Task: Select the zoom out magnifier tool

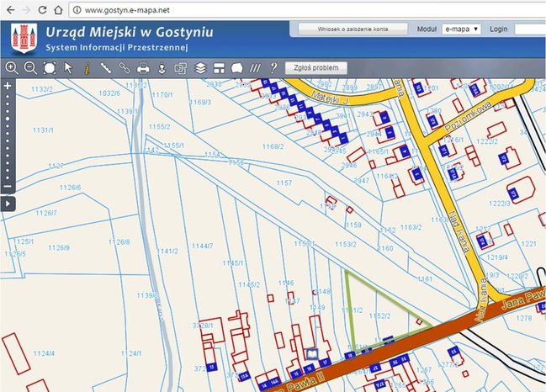Action: coord(30,68)
